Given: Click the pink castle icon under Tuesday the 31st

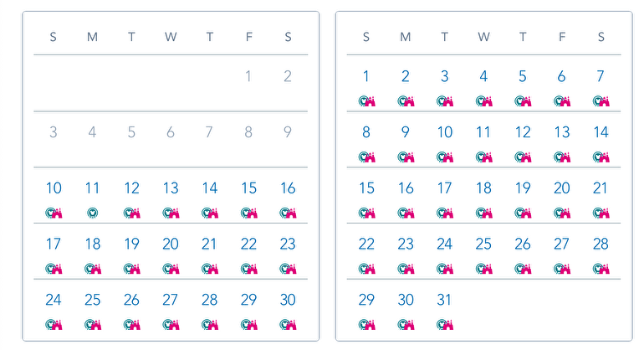Looking at the screenshot, I should (x=448, y=325).
